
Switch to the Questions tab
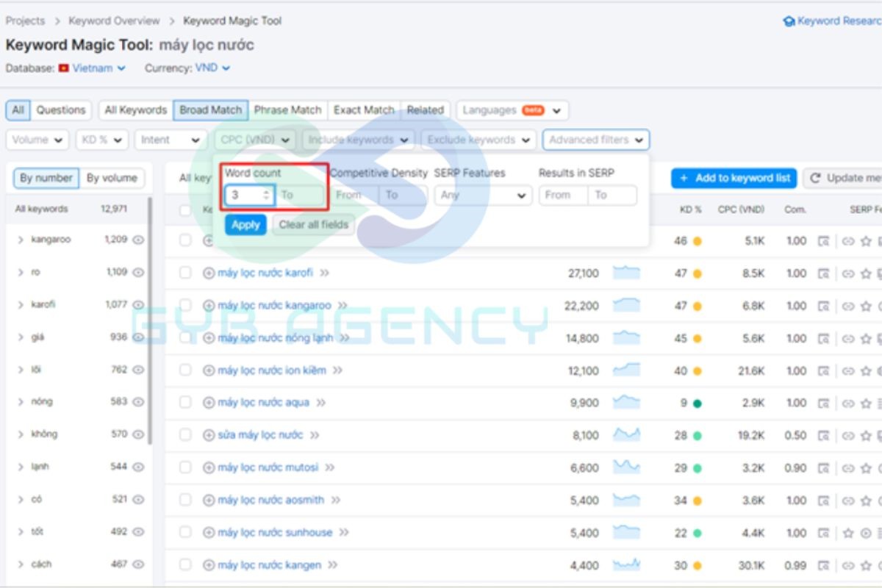click(x=61, y=110)
